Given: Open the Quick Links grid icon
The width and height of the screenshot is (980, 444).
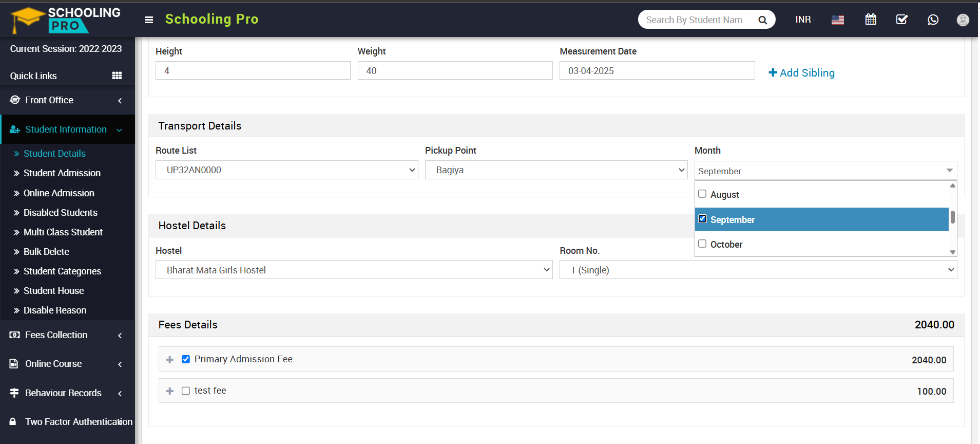Looking at the screenshot, I should [117, 76].
